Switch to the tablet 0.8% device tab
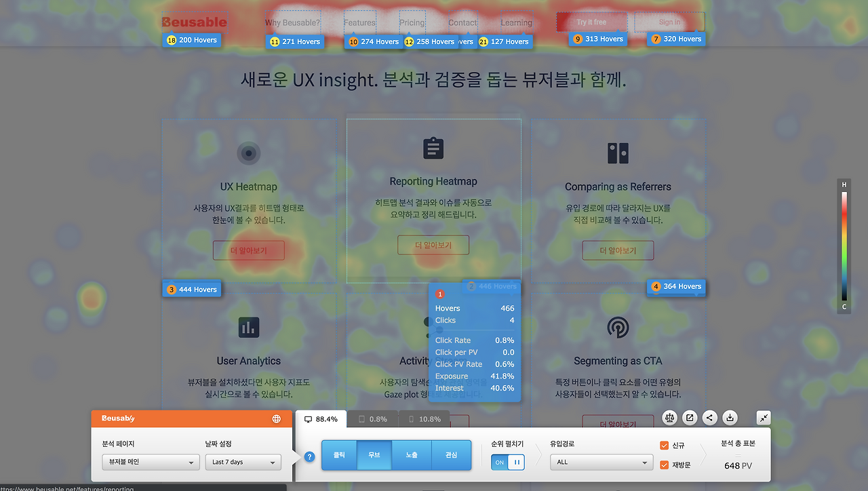This screenshot has width=868, height=491. click(x=372, y=419)
